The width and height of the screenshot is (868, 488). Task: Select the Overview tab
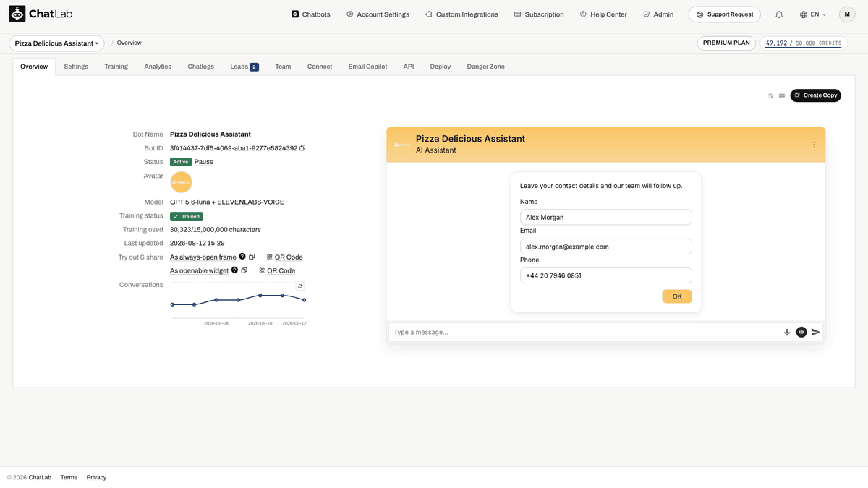pos(34,67)
